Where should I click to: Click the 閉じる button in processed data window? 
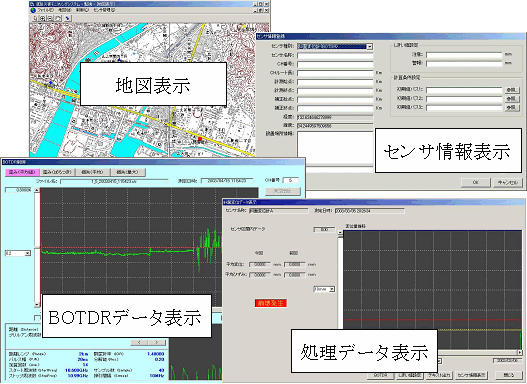509,375
